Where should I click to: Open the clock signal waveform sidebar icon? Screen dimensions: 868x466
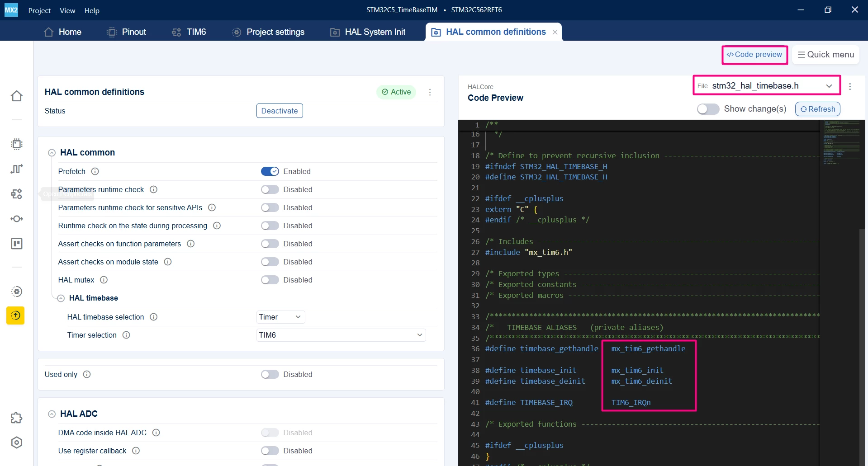(17, 169)
